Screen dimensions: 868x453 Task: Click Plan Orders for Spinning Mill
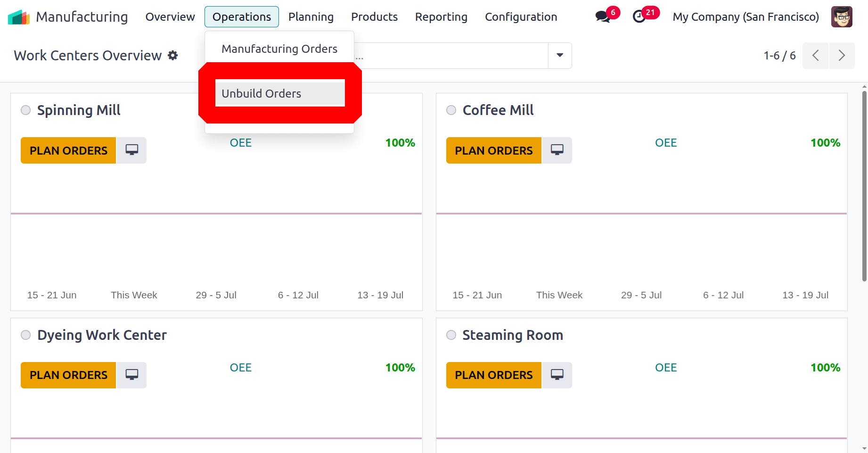pyautogui.click(x=68, y=150)
